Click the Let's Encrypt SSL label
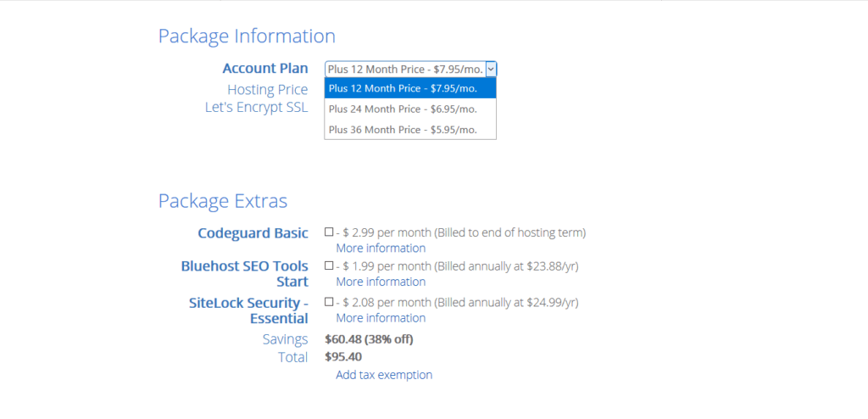 (x=256, y=108)
